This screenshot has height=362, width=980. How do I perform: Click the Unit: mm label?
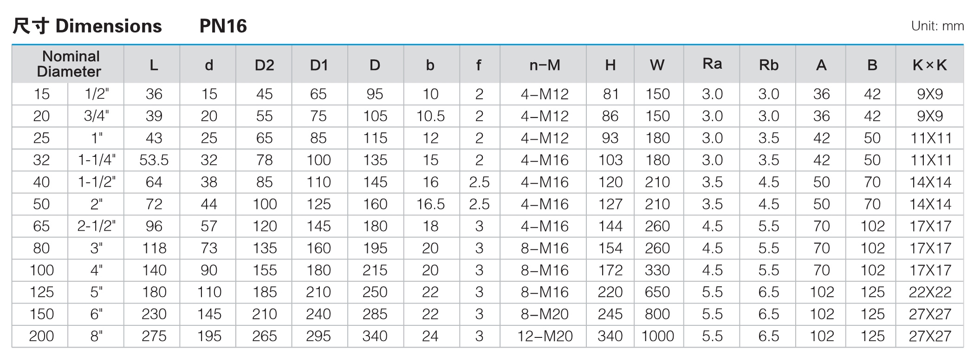(937, 26)
